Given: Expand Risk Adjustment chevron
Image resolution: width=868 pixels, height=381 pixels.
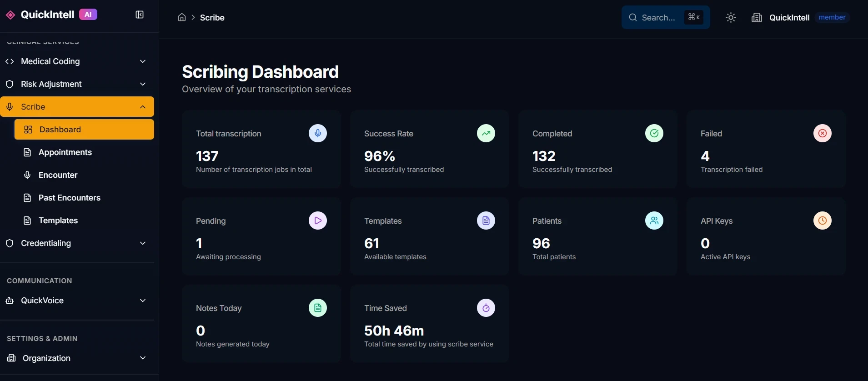Looking at the screenshot, I should tap(143, 84).
